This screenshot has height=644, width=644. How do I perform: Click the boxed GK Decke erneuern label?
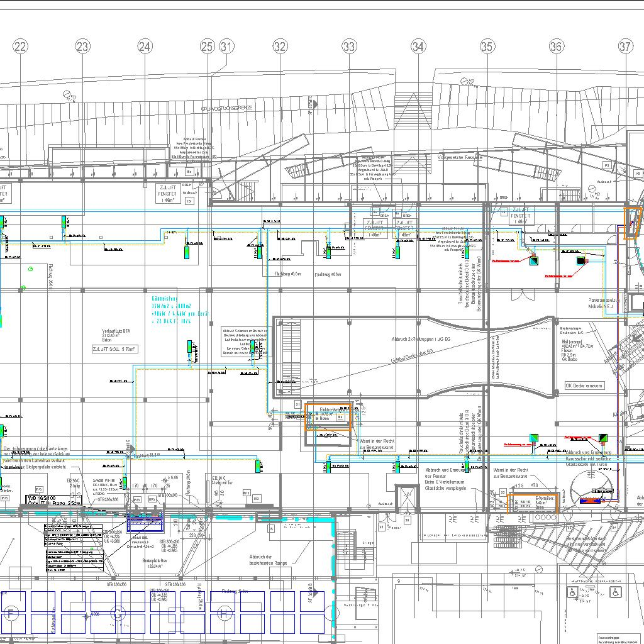pyautogui.click(x=584, y=386)
